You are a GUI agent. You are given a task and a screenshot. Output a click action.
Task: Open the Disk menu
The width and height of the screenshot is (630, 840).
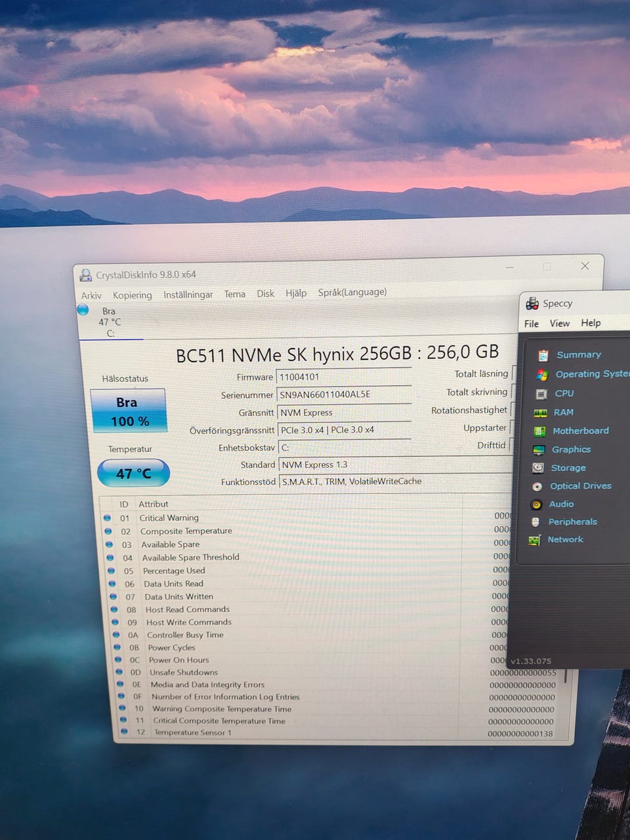click(265, 293)
